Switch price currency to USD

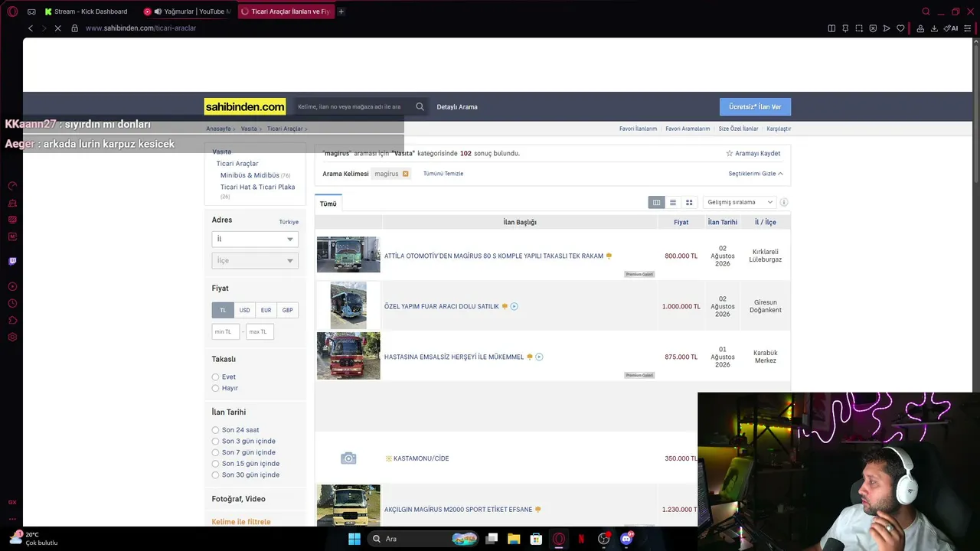tap(244, 310)
